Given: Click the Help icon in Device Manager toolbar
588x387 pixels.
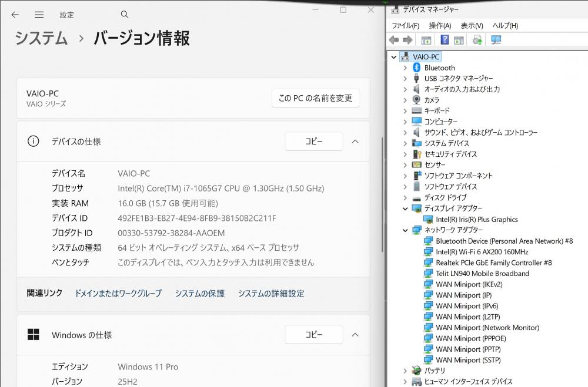Looking at the screenshot, I should (445, 40).
